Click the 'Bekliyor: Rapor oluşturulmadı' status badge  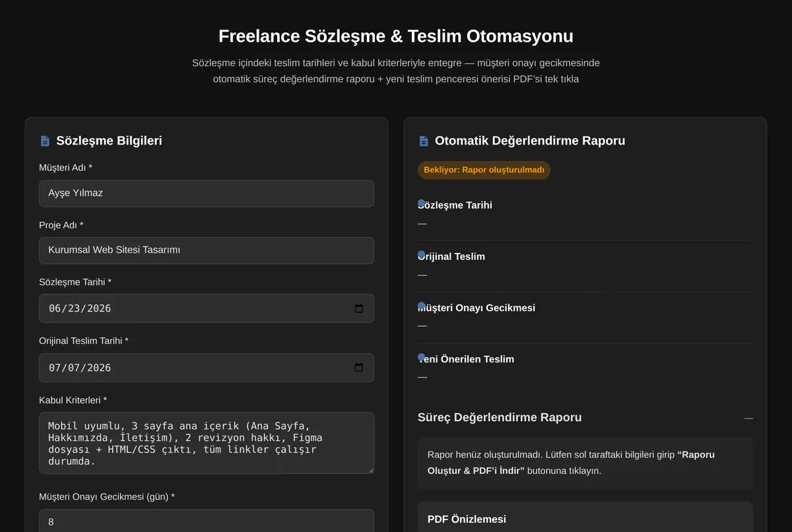pos(484,170)
